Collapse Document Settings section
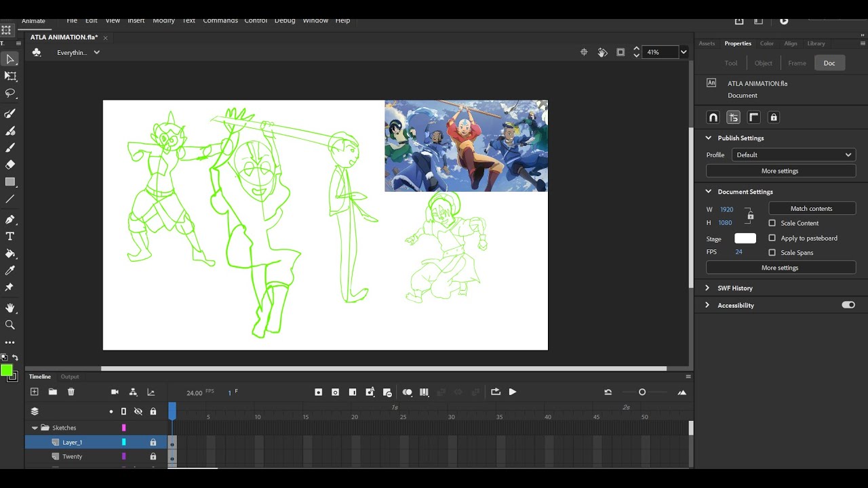 pos(709,191)
